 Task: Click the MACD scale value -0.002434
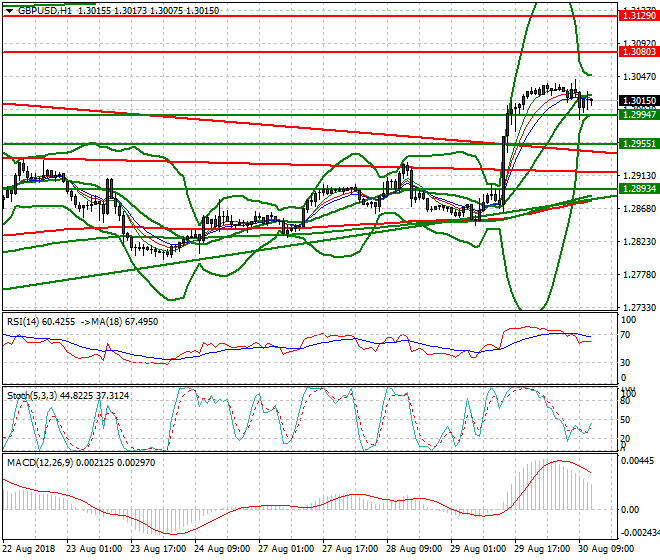click(640, 533)
